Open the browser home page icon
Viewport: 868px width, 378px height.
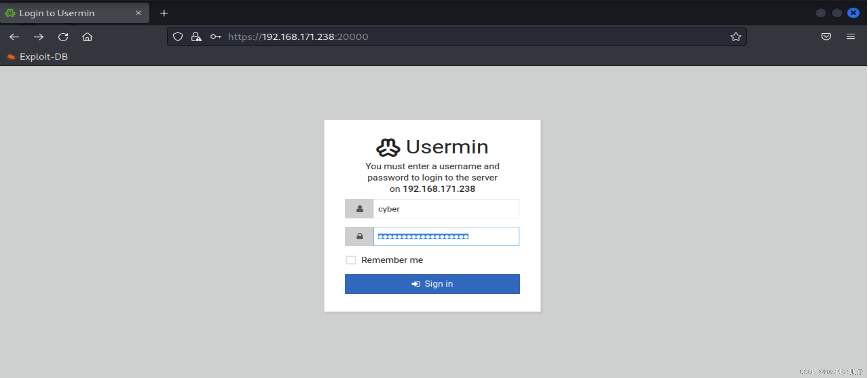87,37
